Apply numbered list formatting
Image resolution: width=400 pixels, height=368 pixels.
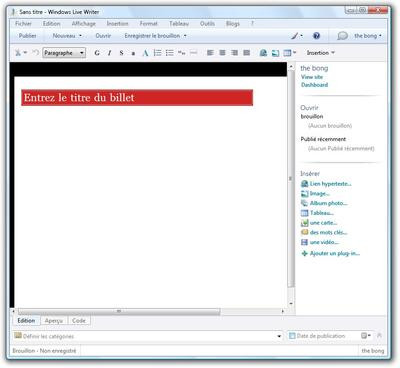pos(157,53)
